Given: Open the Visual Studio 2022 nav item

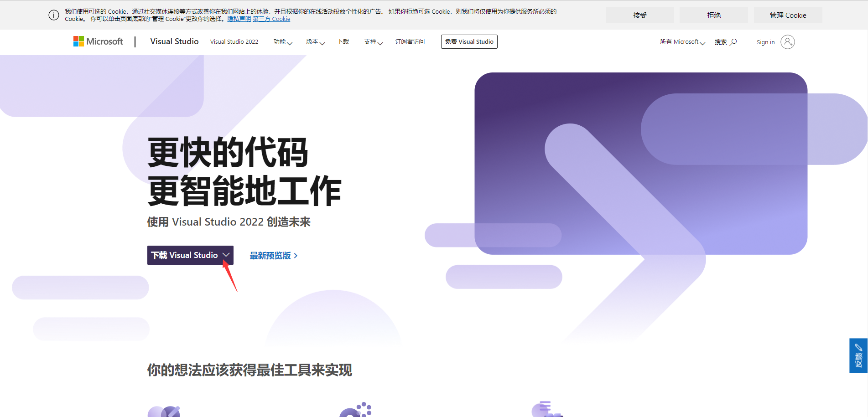Looking at the screenshot, I should point(234,42).
